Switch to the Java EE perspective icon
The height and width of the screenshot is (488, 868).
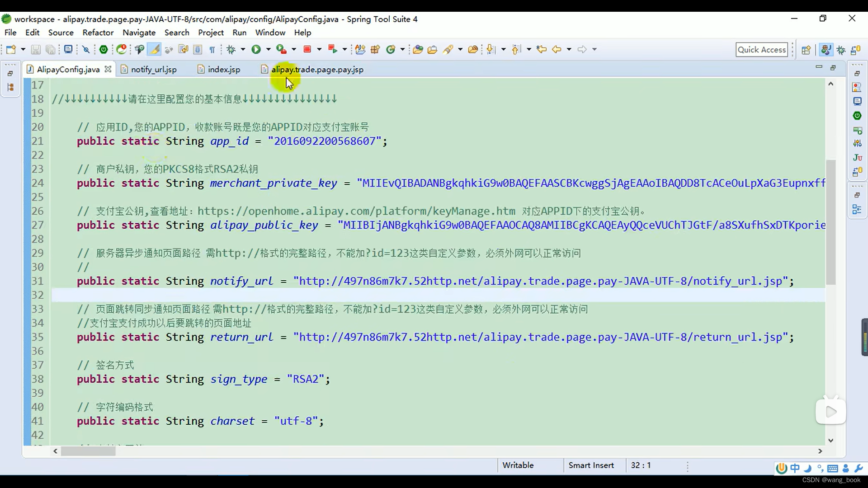coord(826,50)
